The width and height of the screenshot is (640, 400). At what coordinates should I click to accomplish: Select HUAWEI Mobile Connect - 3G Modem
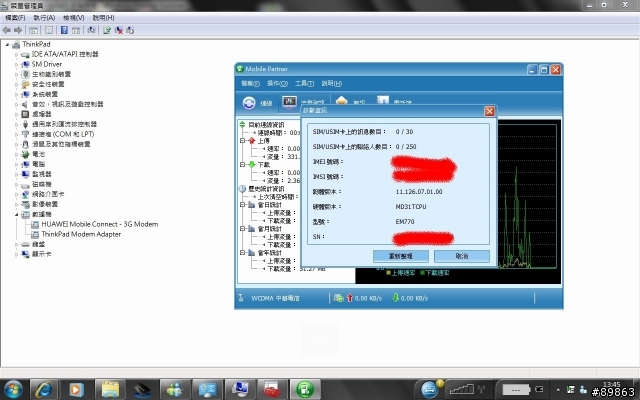pos(100,224)
